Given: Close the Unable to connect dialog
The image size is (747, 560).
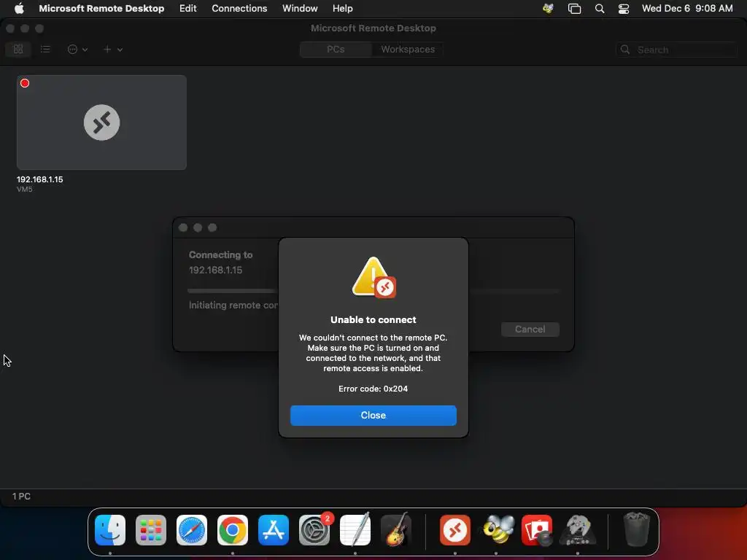Looking at the screenshot, I should [x=373, y=415].
